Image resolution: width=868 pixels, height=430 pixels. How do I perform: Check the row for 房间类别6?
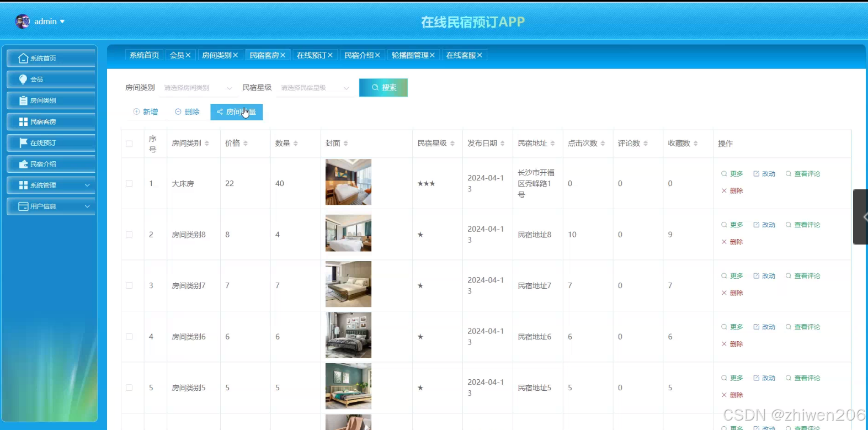[x=129, y=337]
